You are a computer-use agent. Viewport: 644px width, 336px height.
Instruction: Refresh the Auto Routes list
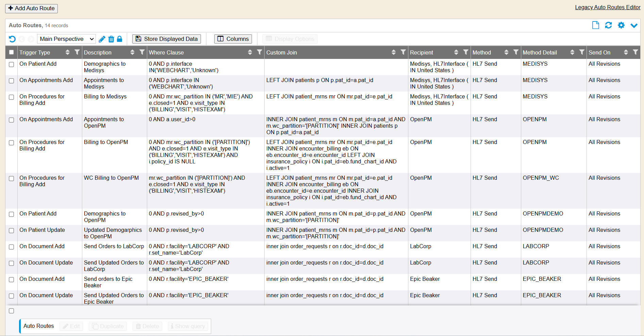point(608,25)
